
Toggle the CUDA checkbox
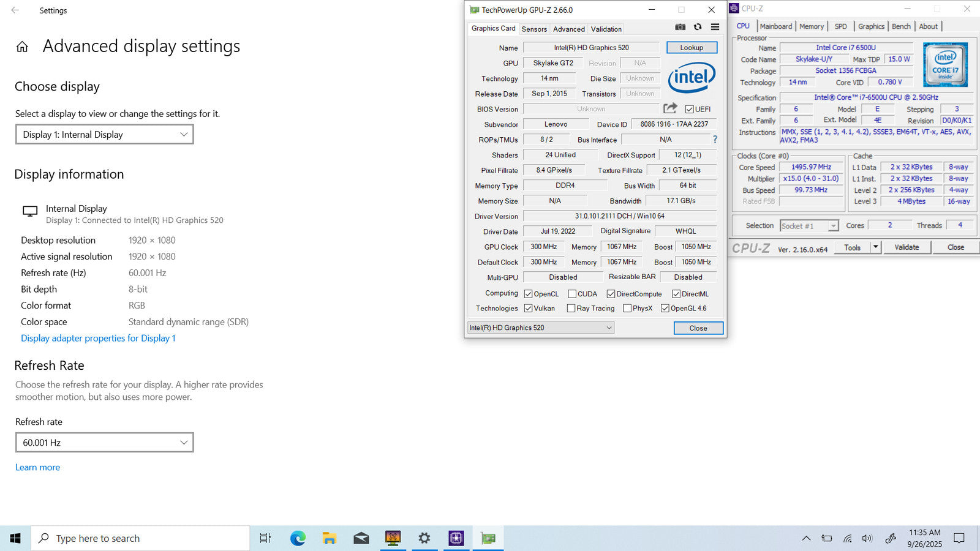[572, 294]
